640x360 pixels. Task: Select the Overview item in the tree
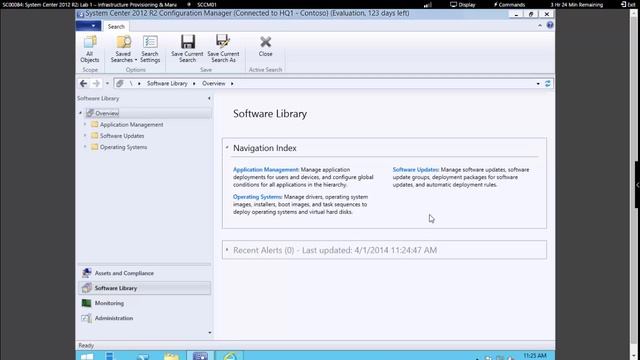(x=107, y=113)
